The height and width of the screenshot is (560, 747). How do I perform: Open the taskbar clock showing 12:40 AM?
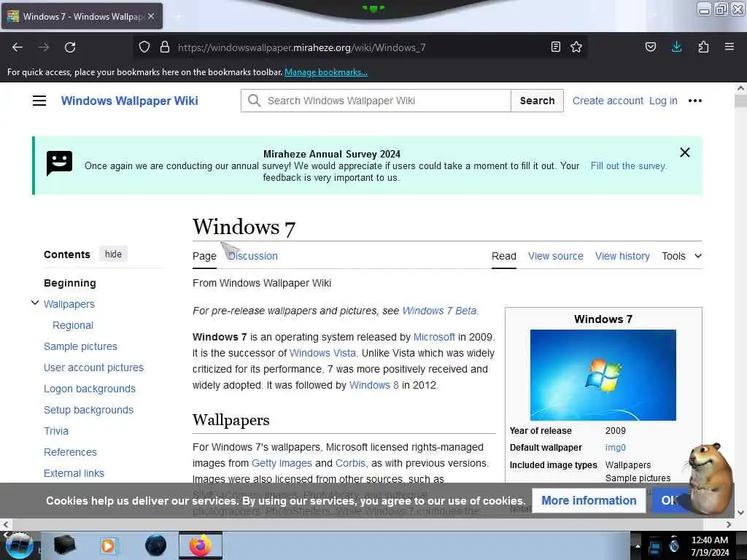710,546
